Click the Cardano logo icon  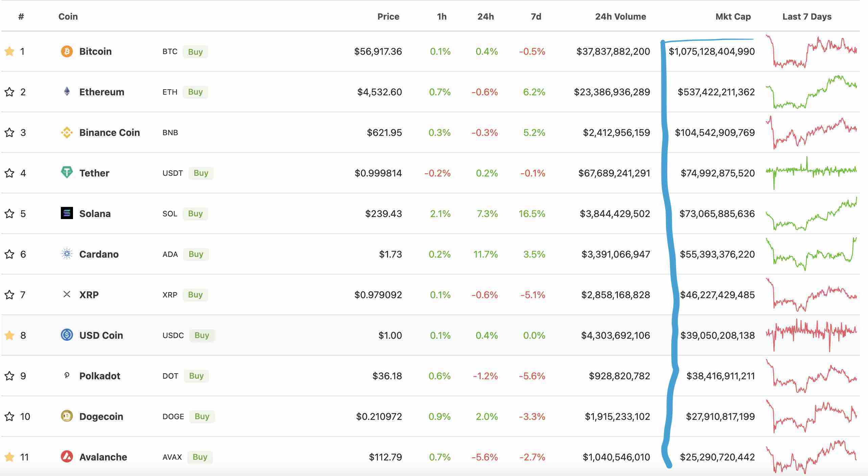point(67,254)
